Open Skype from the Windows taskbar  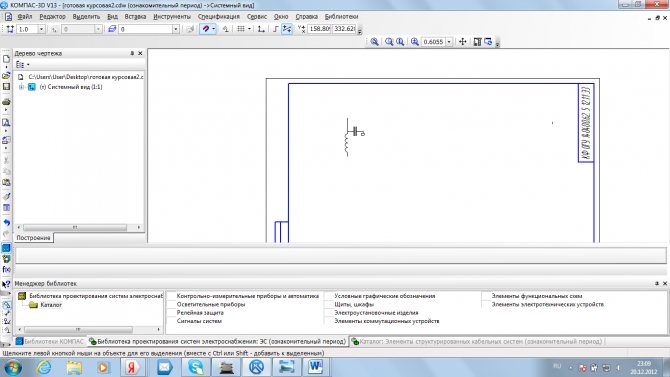pos(196,367)
